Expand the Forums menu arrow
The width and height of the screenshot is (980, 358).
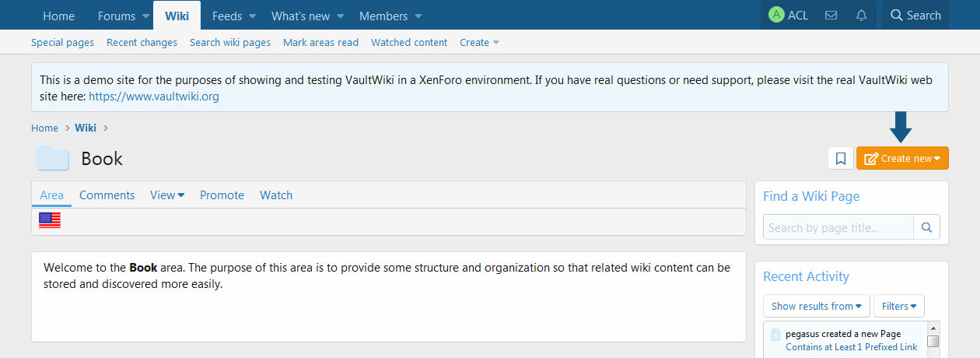145,16
